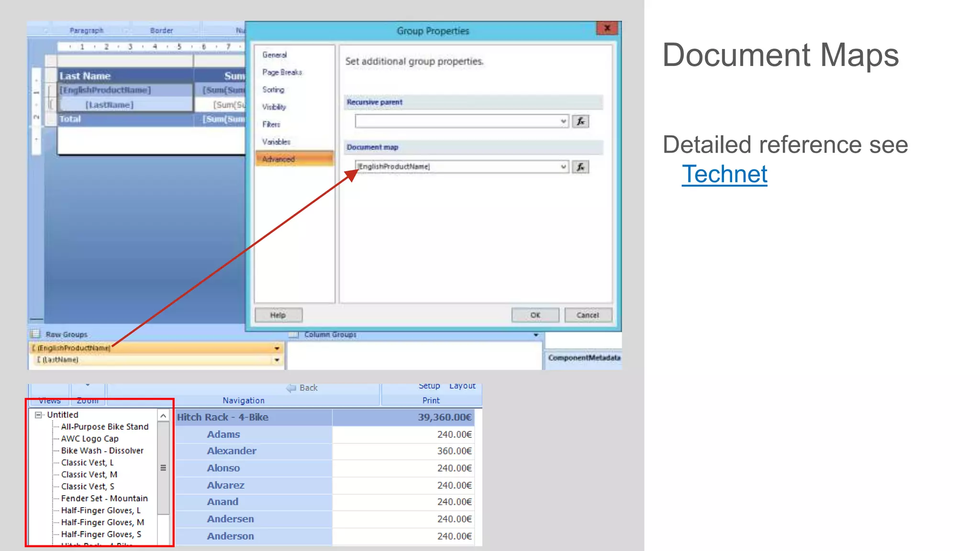Screen dimensions: 980x551
Task: Select Classic Vest, S entry
Action: click(x=88, y=486)
